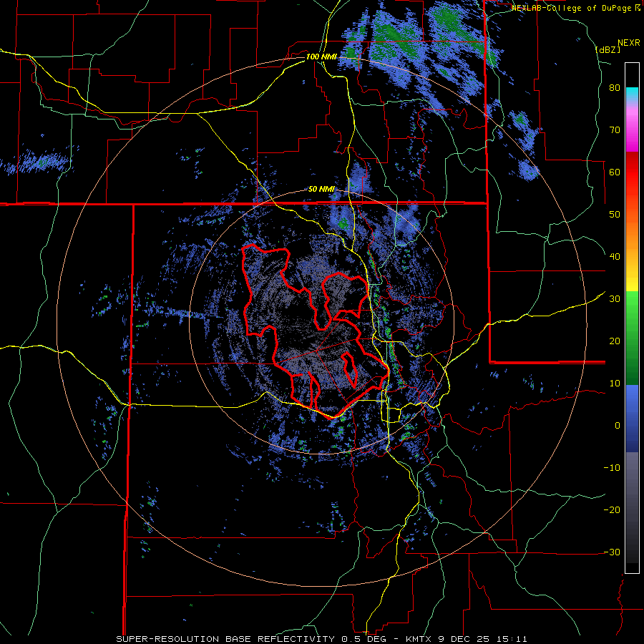Click the 30 value on the dBZ scale
This screenshot has height=644, width=644.
[x=615, y=298]
